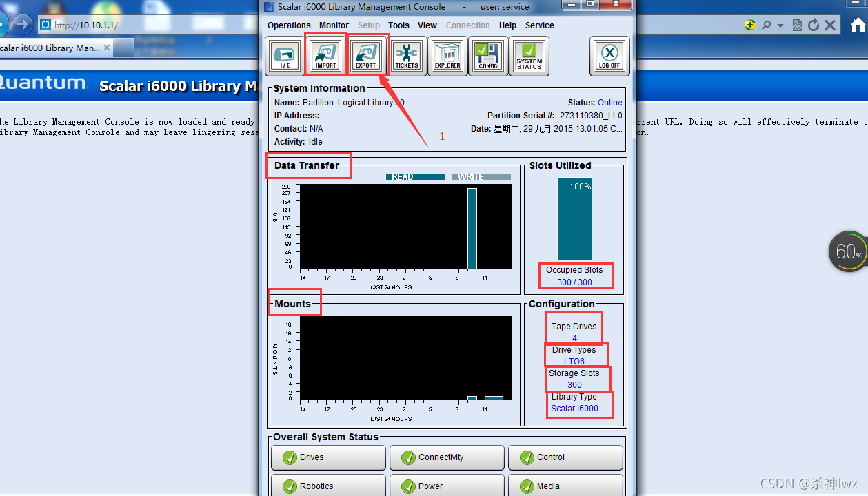The image size is (868, 496).
Task: Click the Scalar i6000 library type link
Action: (x=574, y=409)
